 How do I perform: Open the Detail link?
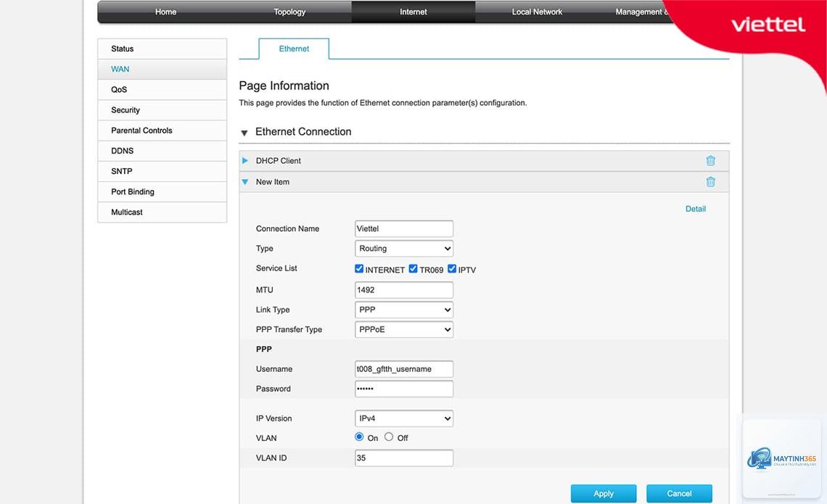tap(695, 209)
